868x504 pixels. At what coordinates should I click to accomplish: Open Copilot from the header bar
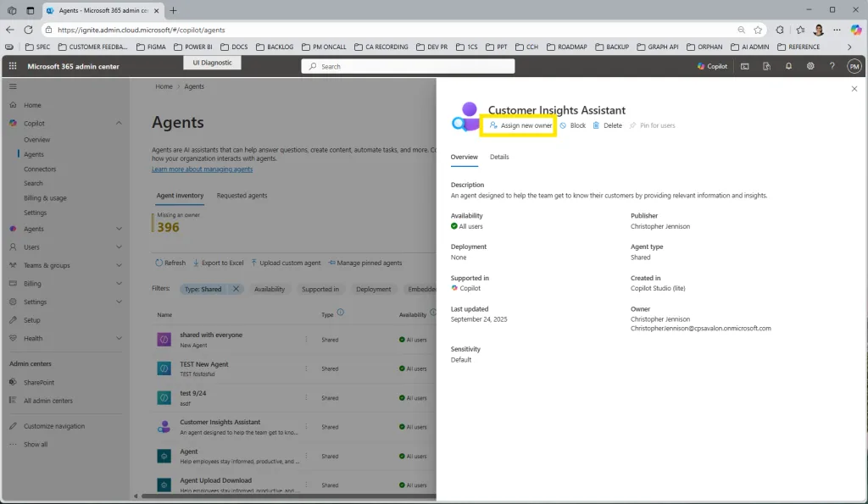[x=712, y=66]
